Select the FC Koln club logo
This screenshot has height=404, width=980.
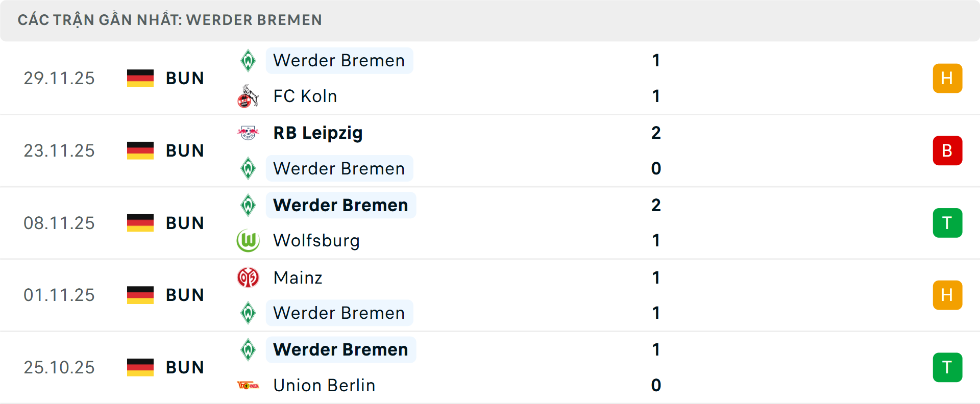click(x=248, y=96)
